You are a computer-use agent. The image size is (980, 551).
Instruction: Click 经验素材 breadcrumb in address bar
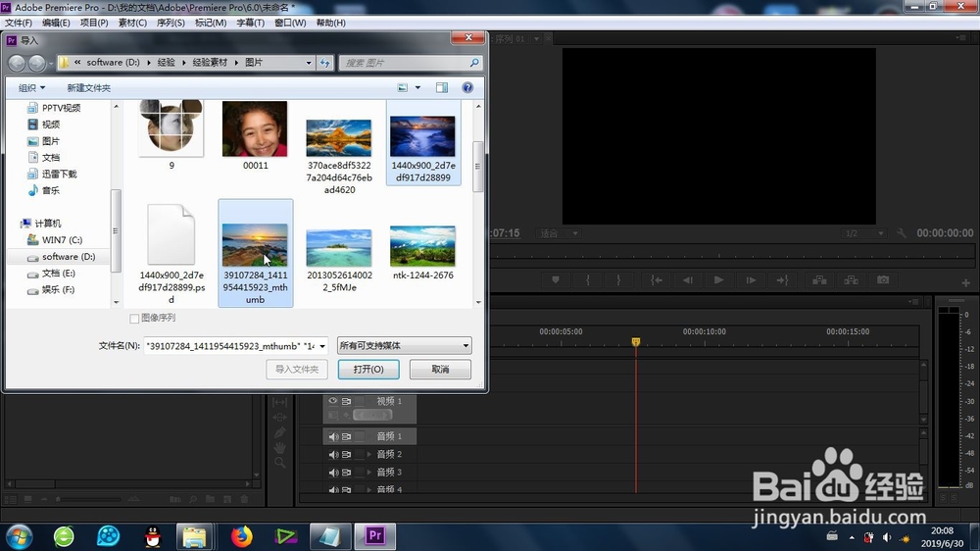point(210,63)
